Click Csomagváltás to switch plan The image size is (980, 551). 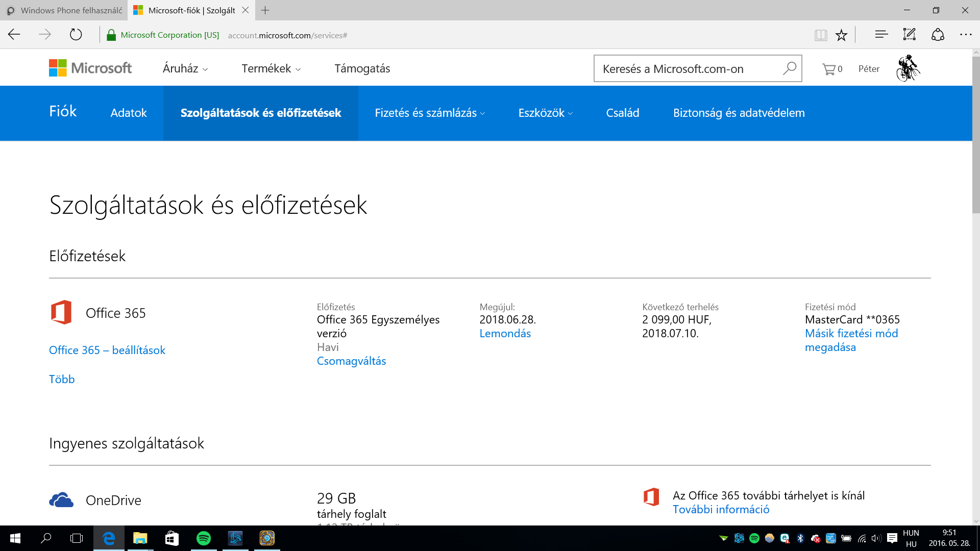coord(351,361)
